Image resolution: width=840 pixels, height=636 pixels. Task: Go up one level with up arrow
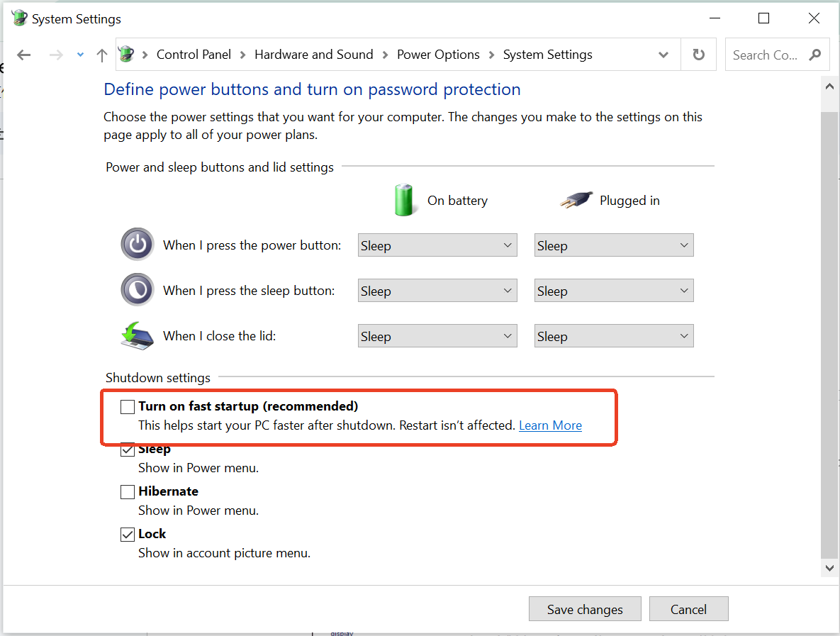pos(102,55)
